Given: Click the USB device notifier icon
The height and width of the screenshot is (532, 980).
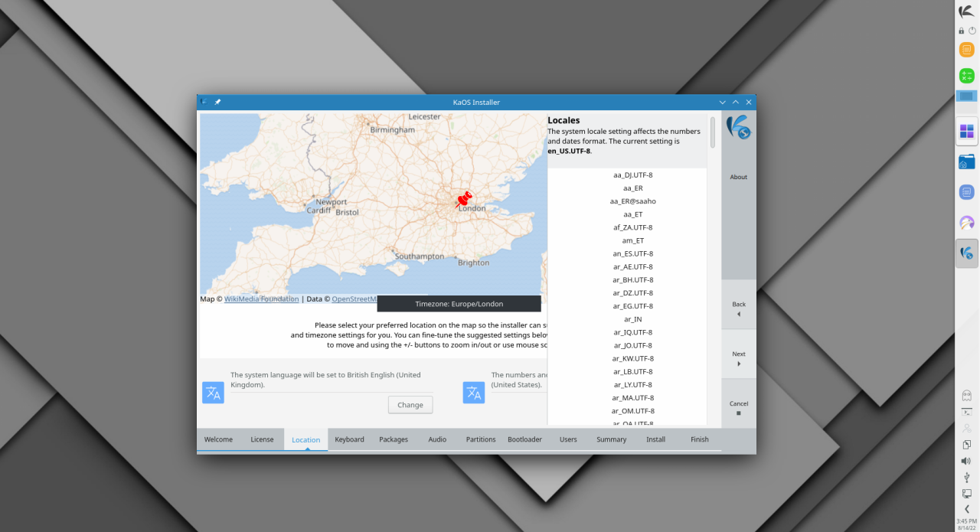Looking at the screenshot, I should click(x=966, y=477).
